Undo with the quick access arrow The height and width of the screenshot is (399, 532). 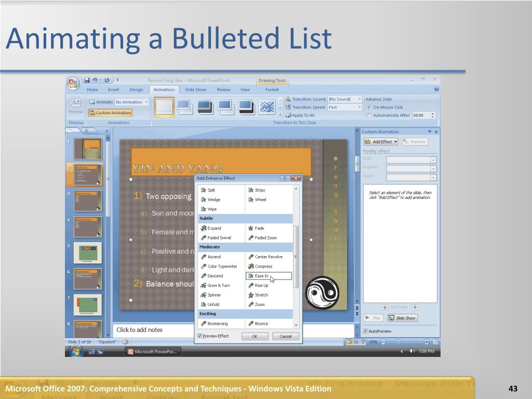(x=95, y=80)
